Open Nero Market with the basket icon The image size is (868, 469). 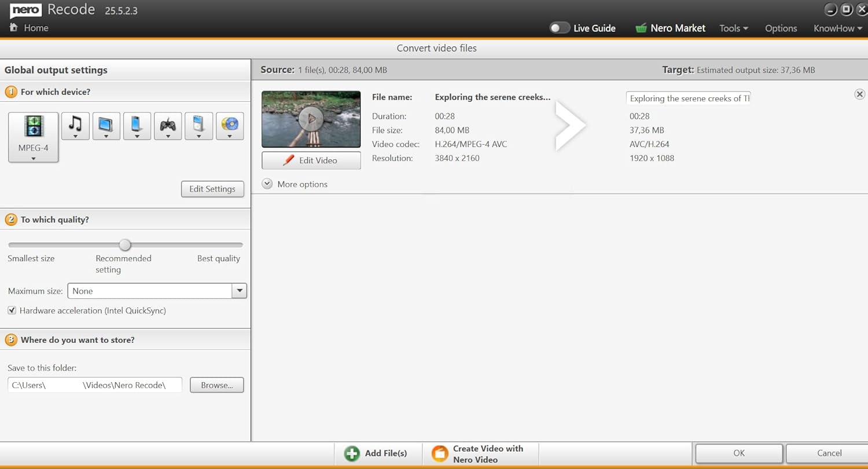(x=670, y=28)
